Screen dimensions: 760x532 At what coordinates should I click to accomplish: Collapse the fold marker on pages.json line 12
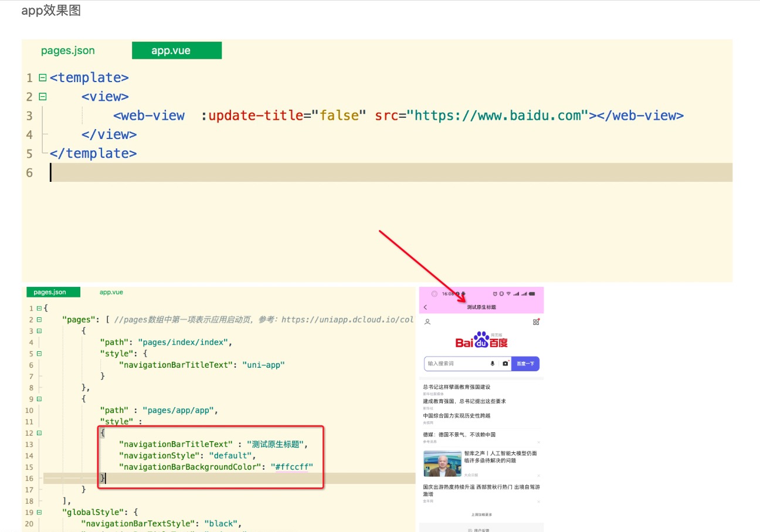(39, 433)
